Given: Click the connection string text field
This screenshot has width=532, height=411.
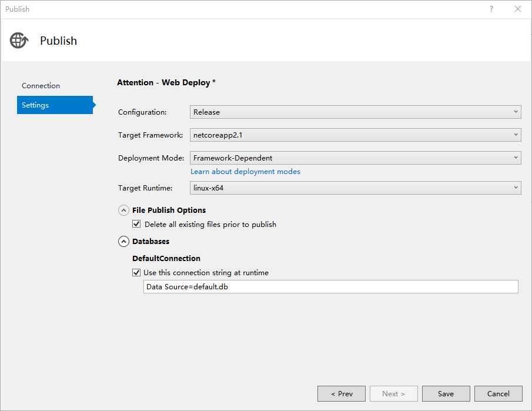Looking at the screenshot, I should [x=330, y=286].
